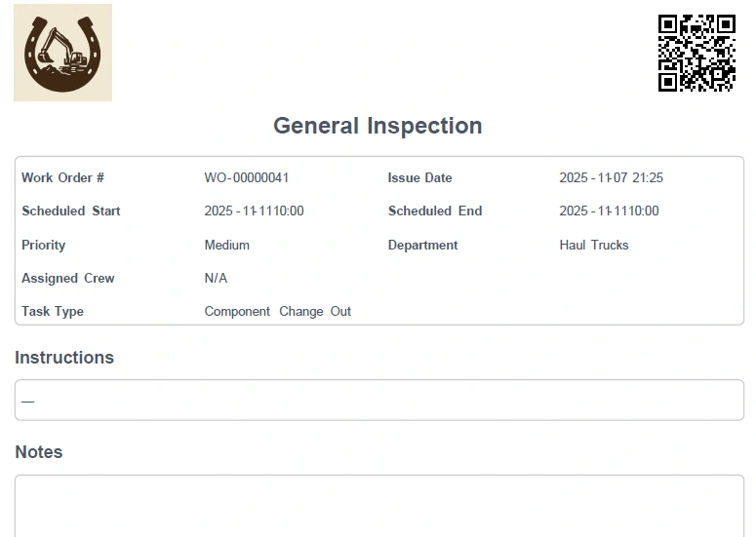Select the Component Change Out task type
The height and width of the screenshot is (537, 756).
coord(277,311)
